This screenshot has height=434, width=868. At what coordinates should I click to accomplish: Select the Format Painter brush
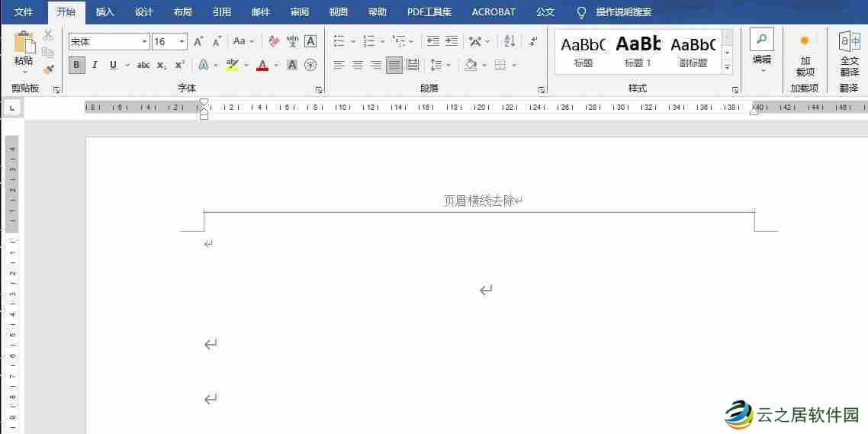(48, 69)
